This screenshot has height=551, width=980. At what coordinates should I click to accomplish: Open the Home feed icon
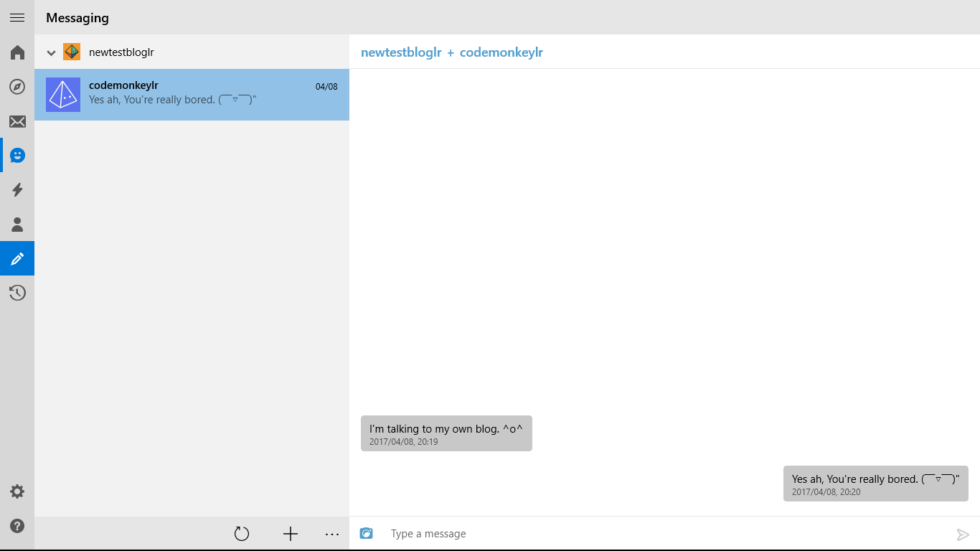(17, 52)
